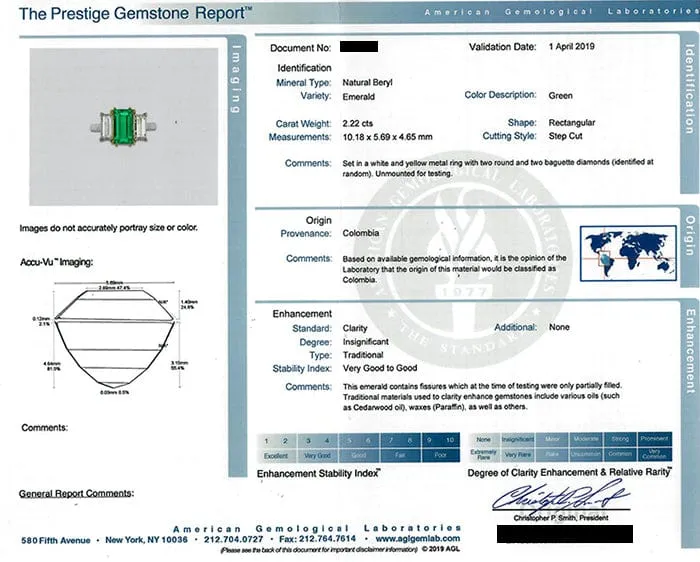Click the shape value 'Rectangular'
This screenshot has height=562, width=700.
point(572,122)
